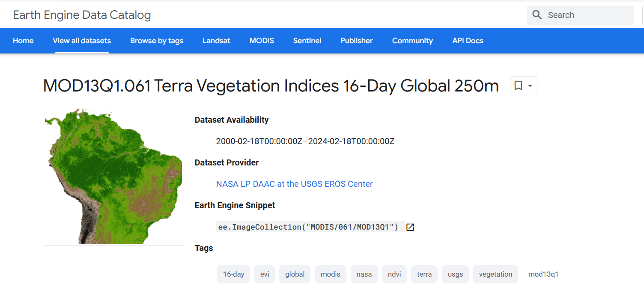
Task: Open the MODIS navigation item
Action: (262, 41)
